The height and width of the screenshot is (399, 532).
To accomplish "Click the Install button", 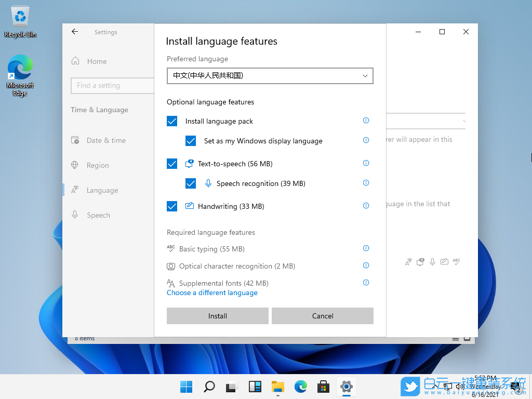I will pos(217,315).
